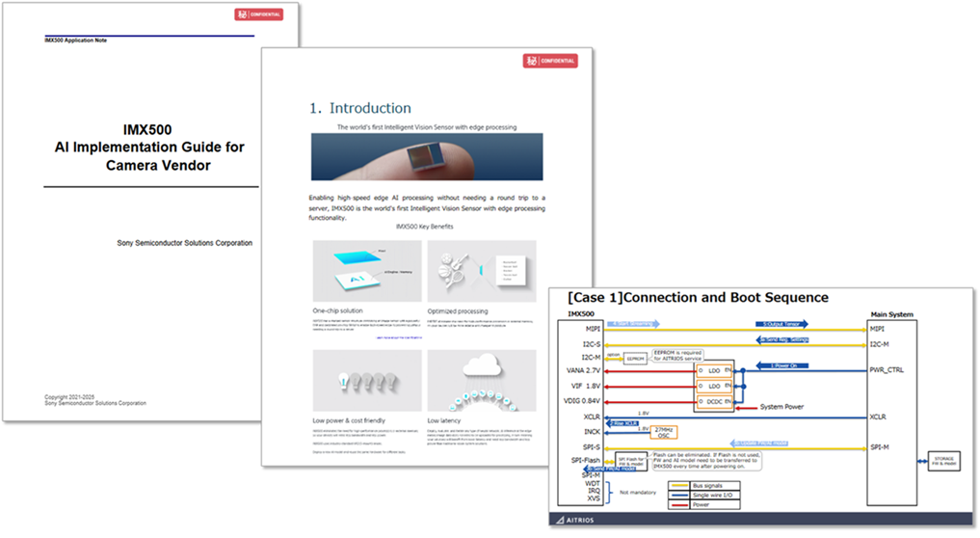Click the '[Case 1]Connection and Boot Sequence' title
The image size is (980, 538).
[x=698, y=298]
